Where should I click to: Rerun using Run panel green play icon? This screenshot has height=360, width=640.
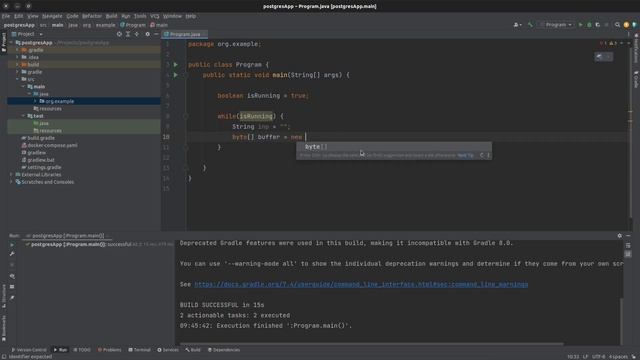[x=12, y=245]
